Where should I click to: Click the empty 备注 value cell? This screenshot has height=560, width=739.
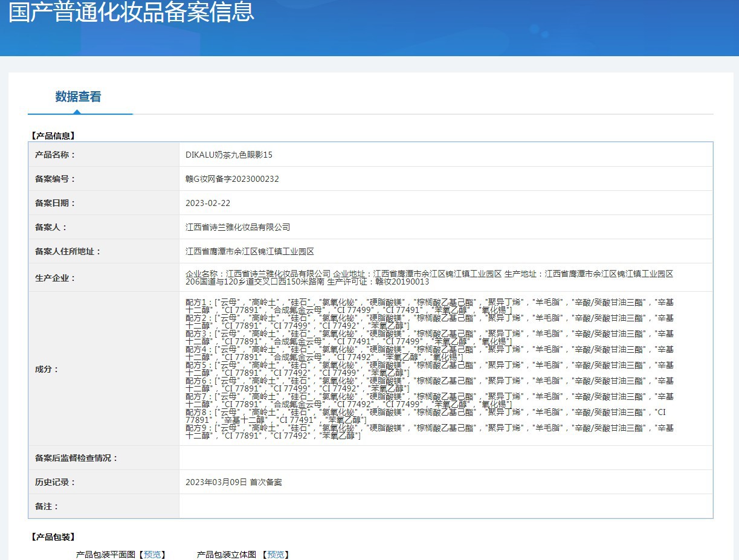pos(445,506)
